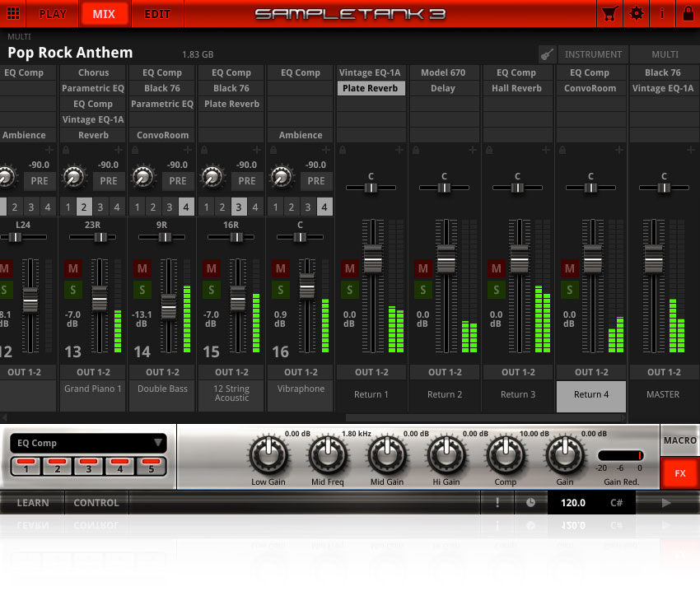Click the lock icon top-right

coord(689,13)
